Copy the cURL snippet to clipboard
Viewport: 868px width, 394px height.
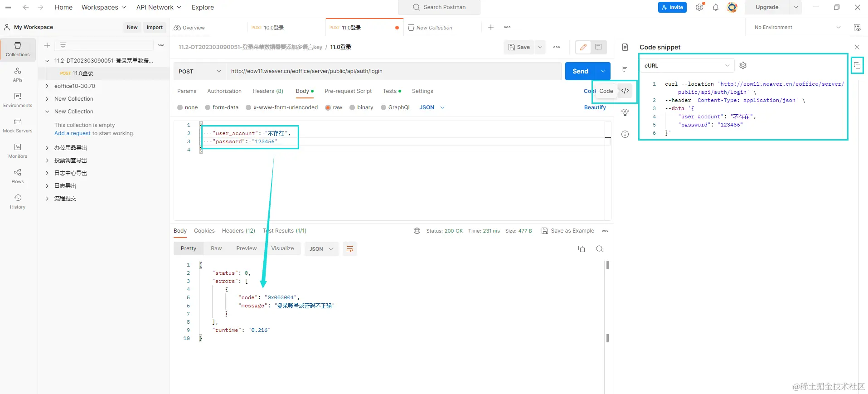[x=857, y=65]
